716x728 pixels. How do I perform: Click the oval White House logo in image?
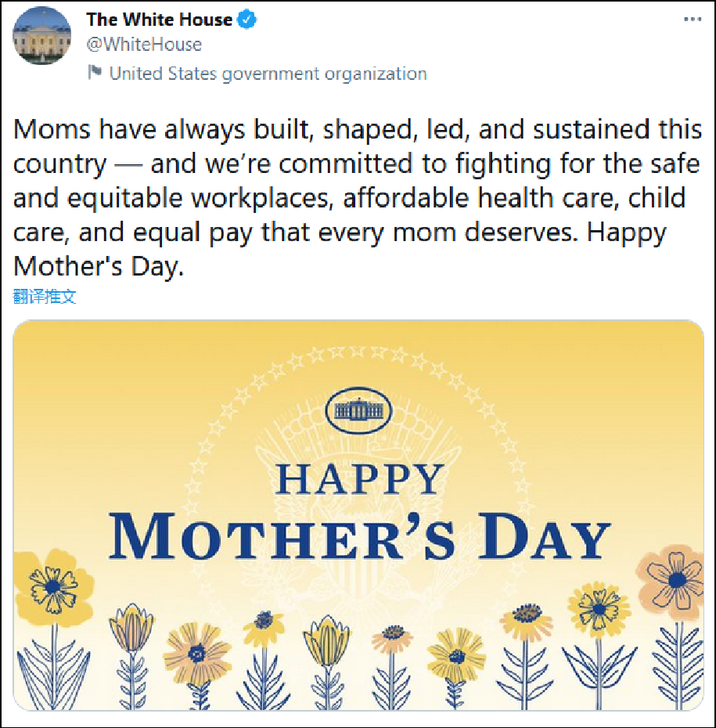click(x=359, y=410)
